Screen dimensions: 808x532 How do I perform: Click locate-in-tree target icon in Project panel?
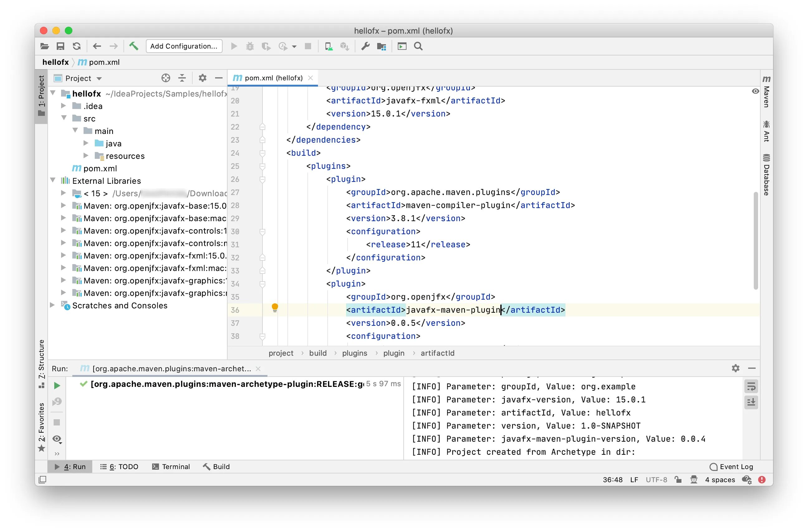pyautogui.click(x=166, y=78)
